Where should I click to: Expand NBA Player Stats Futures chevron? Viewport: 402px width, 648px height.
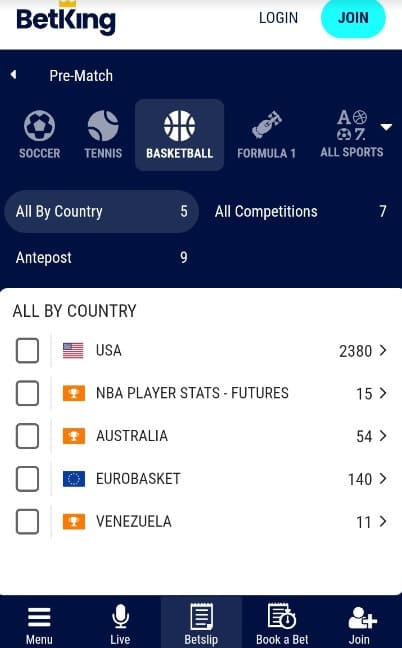(x=383, y=393)
